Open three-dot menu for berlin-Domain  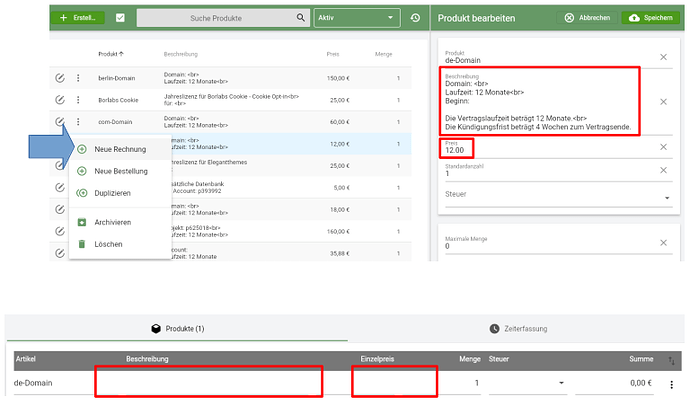point(78,78)
